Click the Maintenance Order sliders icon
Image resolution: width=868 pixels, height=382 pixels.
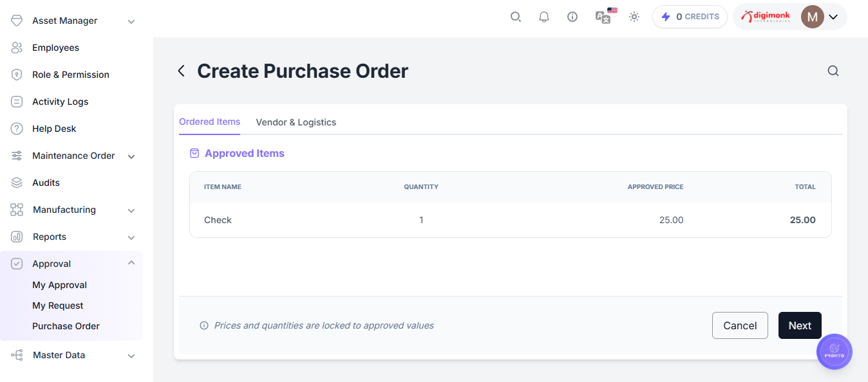tap(17, 156)
